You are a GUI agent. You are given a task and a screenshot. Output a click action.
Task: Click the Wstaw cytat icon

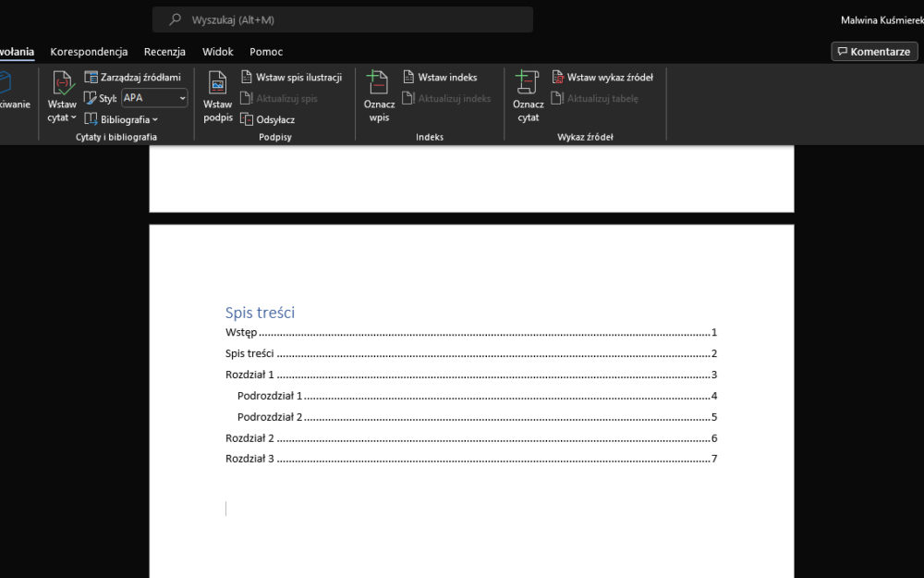[62, 82]
